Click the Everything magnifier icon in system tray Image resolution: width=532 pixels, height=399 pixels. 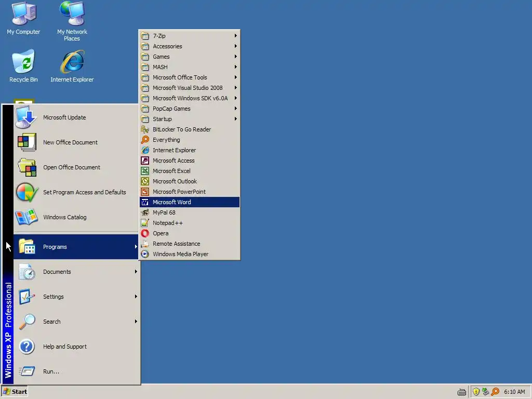pyautogui.click(x=495, y=392)
